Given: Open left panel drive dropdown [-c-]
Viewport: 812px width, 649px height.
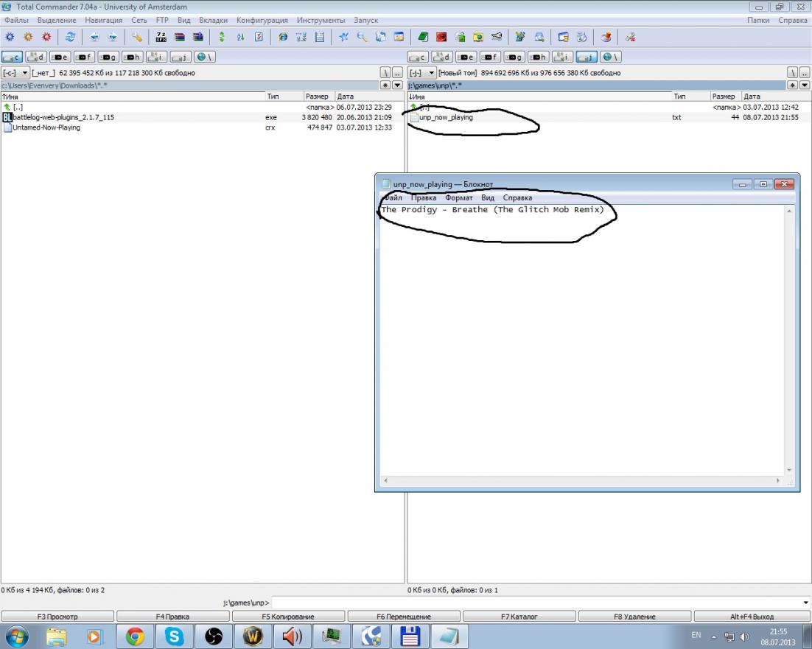Looking at the screenshot, I should pyautogui.click(x=15, y=73).
